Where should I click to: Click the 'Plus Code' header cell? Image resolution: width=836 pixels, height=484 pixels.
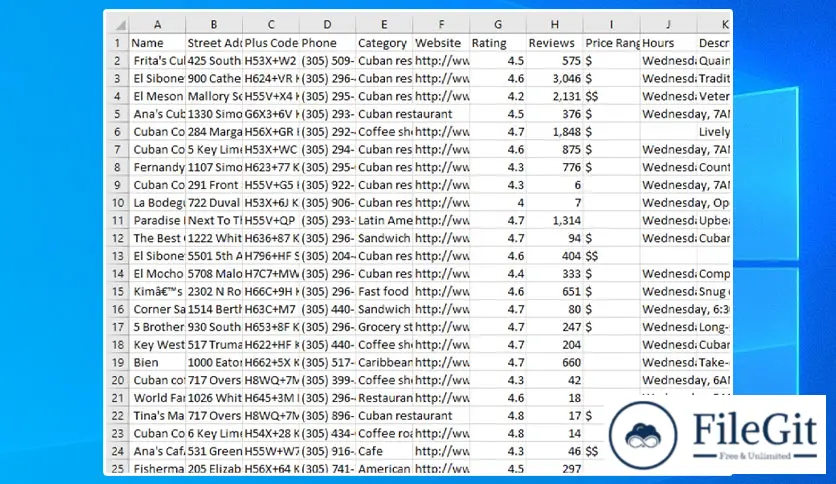point(271,43)
